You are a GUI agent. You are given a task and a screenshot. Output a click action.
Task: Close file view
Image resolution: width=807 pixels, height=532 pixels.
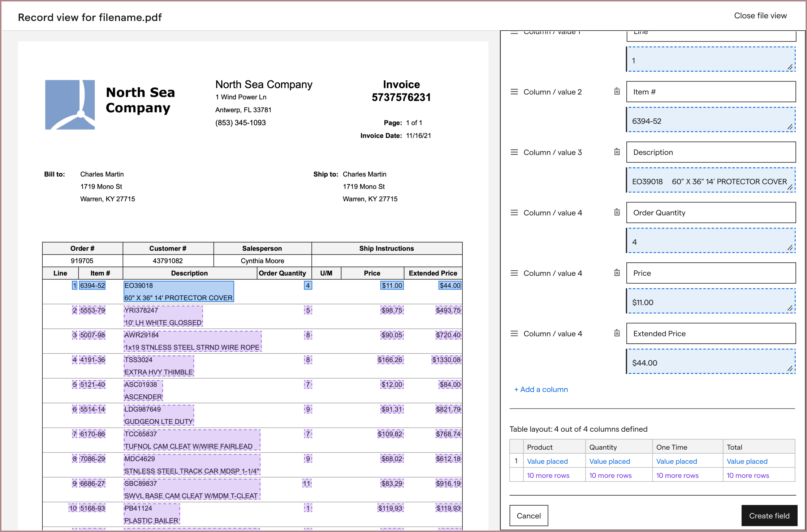pos(760,16)
